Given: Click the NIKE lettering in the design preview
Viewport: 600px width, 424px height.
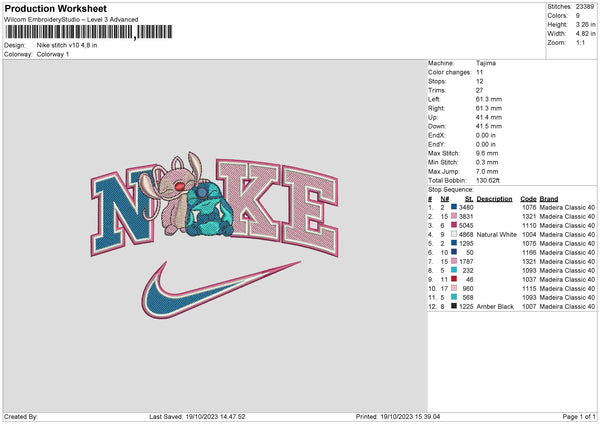Looking at the screenshot, I should click(x=214, y=205).
